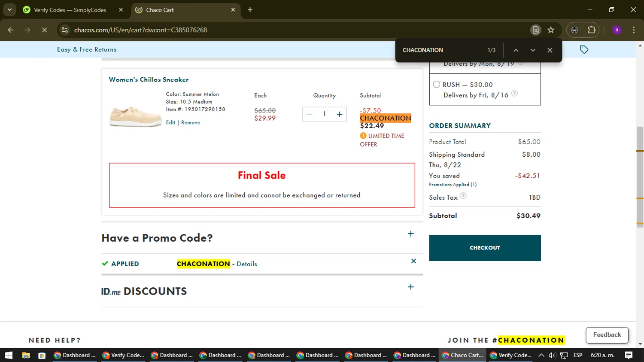
Task: Increase the item quantity
Action: tap(340, 114)
